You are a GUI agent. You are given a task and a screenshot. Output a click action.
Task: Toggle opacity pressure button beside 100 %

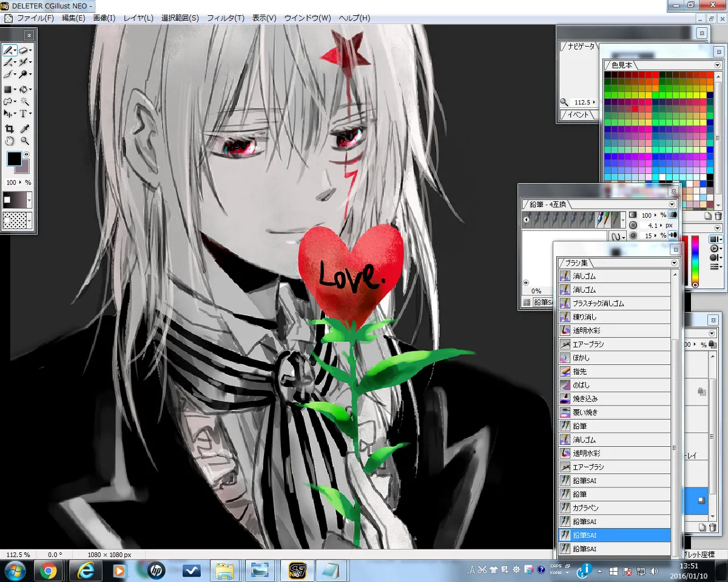click(673, 215)
